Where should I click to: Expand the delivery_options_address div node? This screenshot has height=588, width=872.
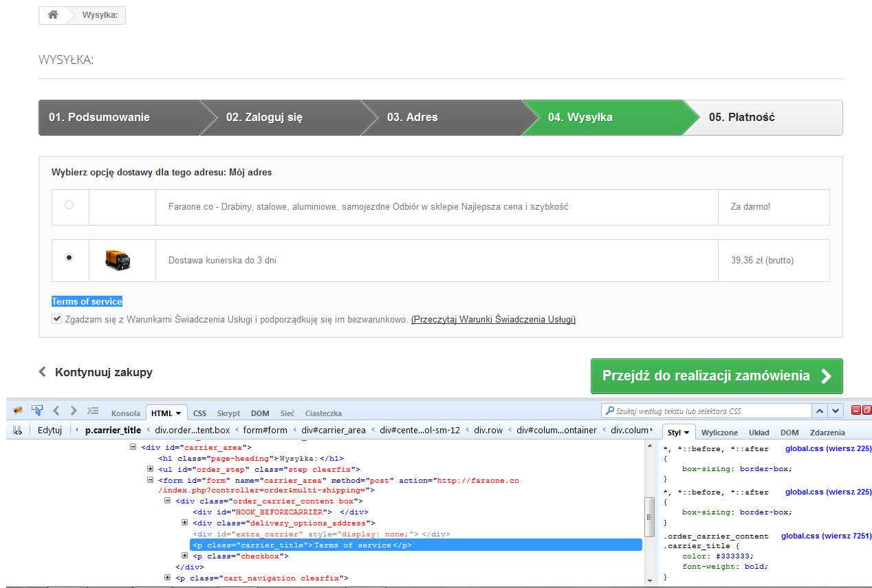coord(185,523)
